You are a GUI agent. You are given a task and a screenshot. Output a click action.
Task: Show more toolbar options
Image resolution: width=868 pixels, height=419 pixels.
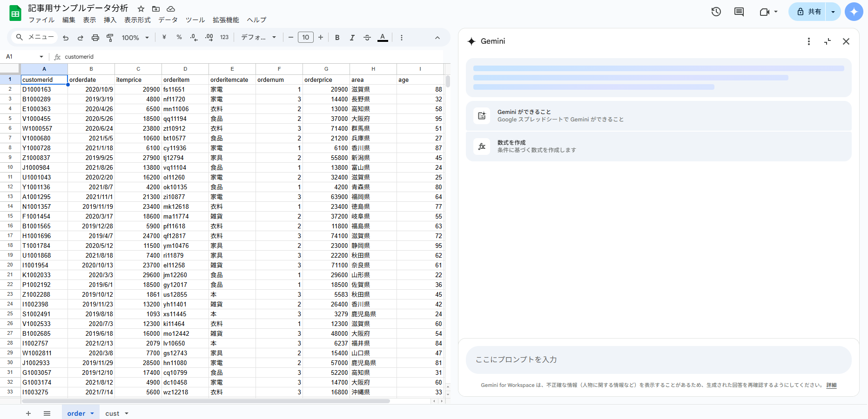click(402, 38)
